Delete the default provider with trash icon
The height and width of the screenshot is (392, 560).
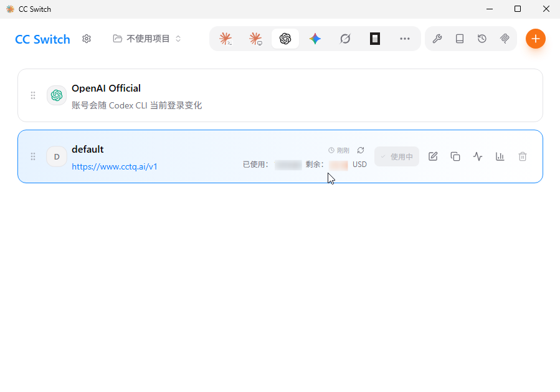(x=523, y=156)
